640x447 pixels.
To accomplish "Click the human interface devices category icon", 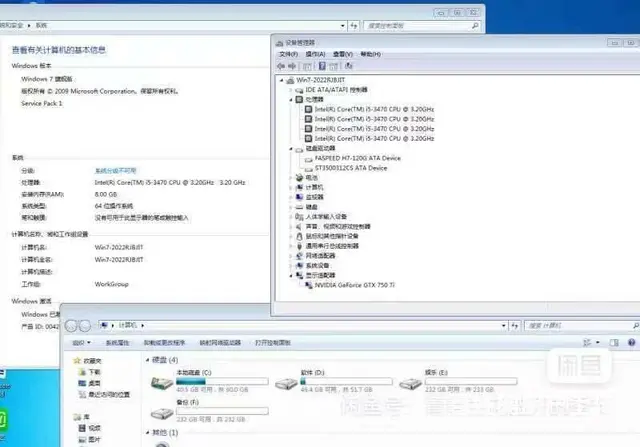I will [x=299, y=217].
